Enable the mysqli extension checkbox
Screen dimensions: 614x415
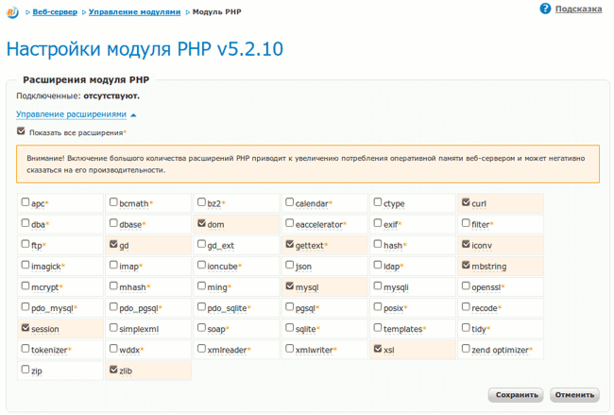[x=378, y=286]
